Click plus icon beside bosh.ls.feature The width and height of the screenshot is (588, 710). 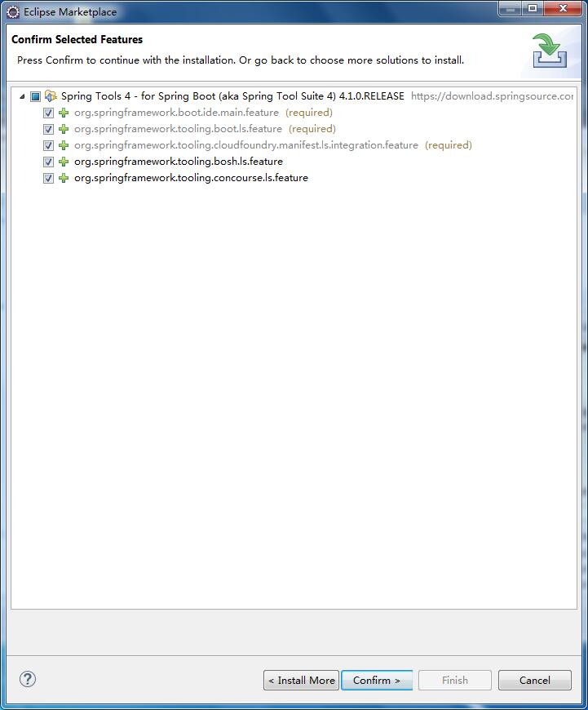64,162
